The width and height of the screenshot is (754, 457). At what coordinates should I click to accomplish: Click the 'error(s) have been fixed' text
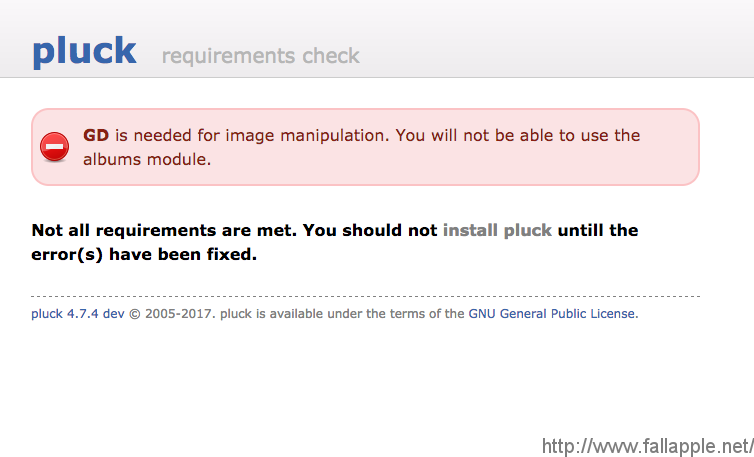coord(144,254)
